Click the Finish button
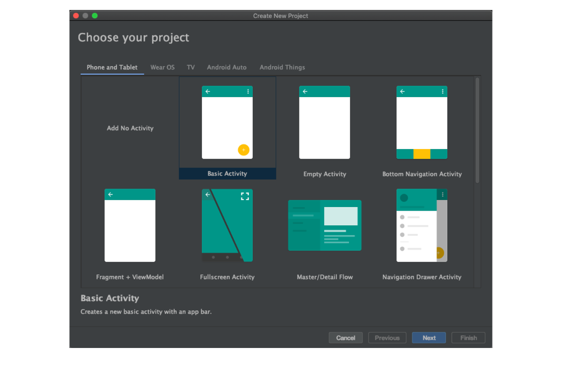The height and width of the screenshot is (368, 588). 469,338
